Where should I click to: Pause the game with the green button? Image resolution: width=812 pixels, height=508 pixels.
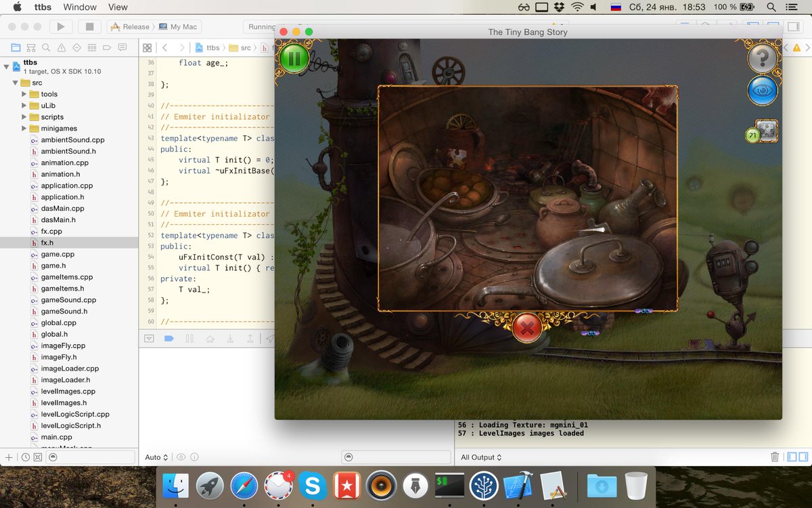pos(294,58)
